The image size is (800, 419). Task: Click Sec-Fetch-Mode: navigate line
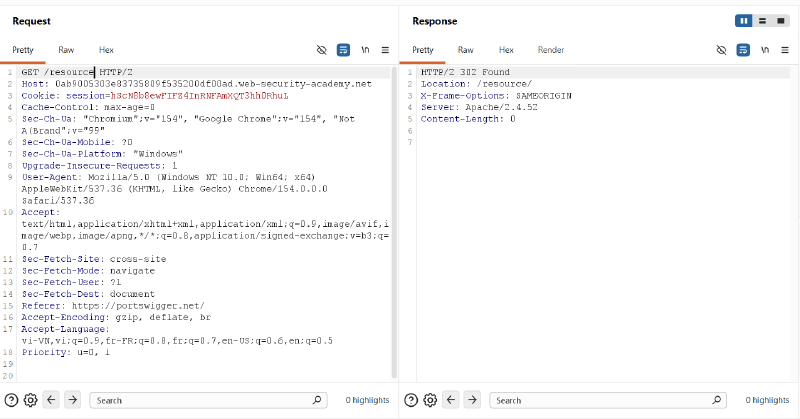(88, 270)
